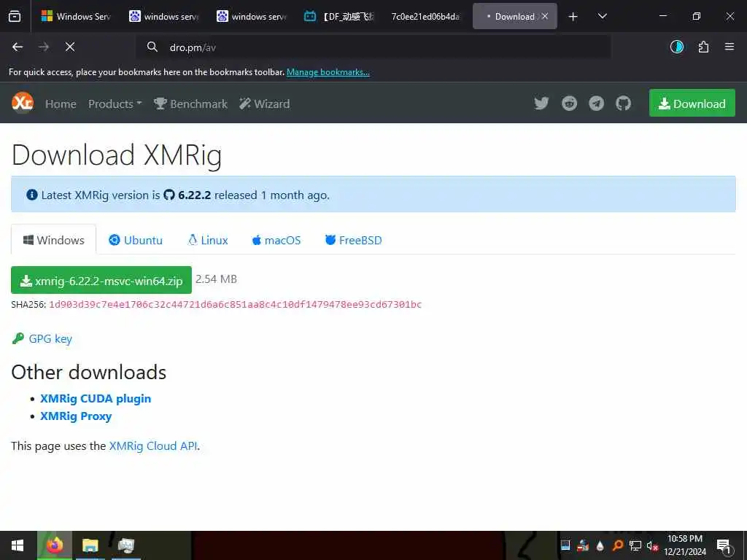Switch to first windows serv Baidu tab
Viewport: 747px width, 560px height.
point(164,17)
